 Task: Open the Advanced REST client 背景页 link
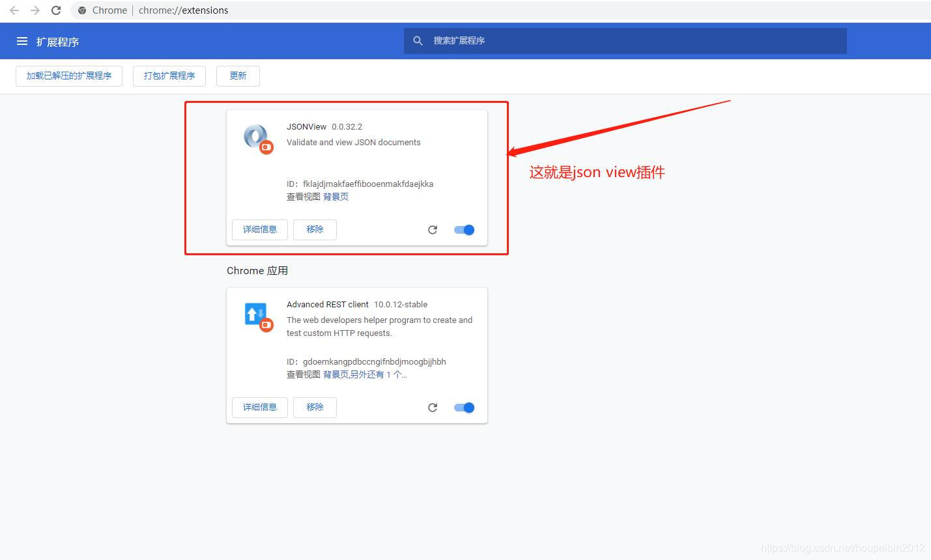pyautogui.click(x=336, y=374)
